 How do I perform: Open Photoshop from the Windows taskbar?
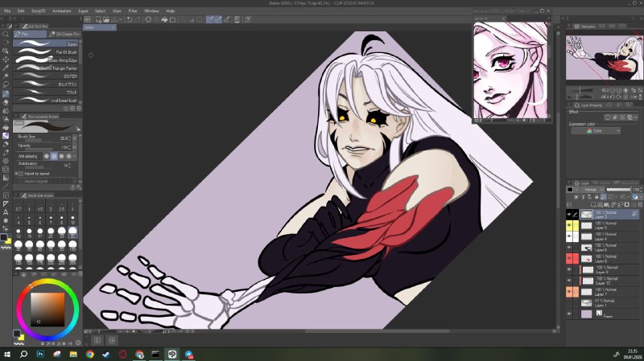40,354
